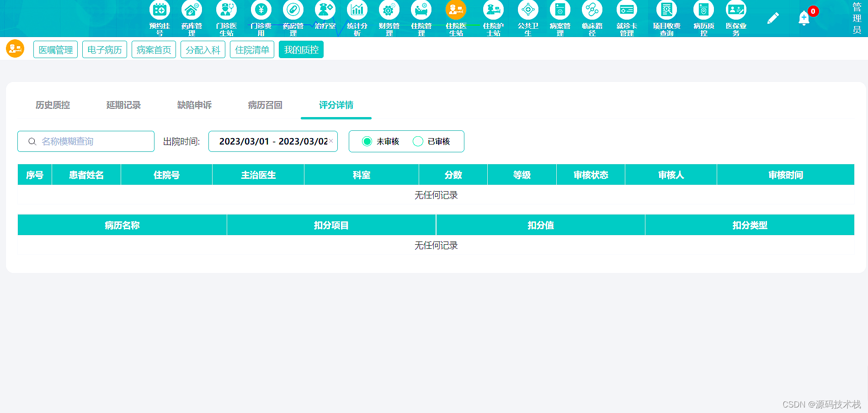Screen dimensions: 868x413
Task: Open the notification bell icon
Action: [x=804, y=18]
